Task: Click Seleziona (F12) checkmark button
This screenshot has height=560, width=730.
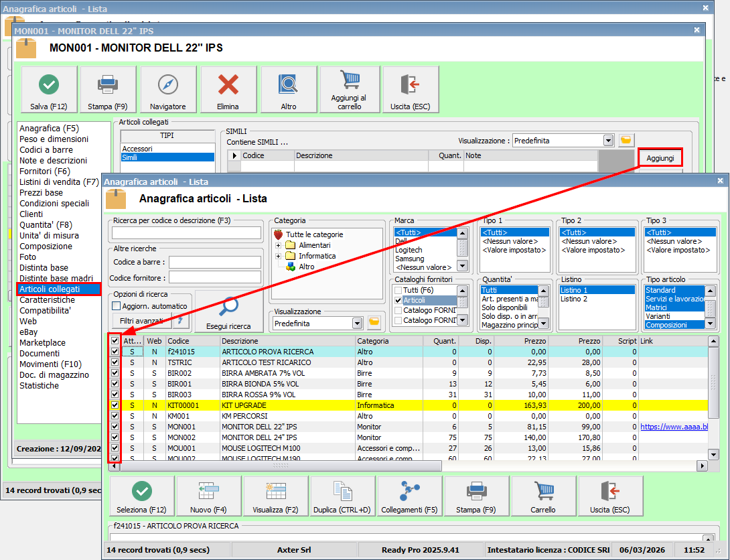Action: point(141,492)
